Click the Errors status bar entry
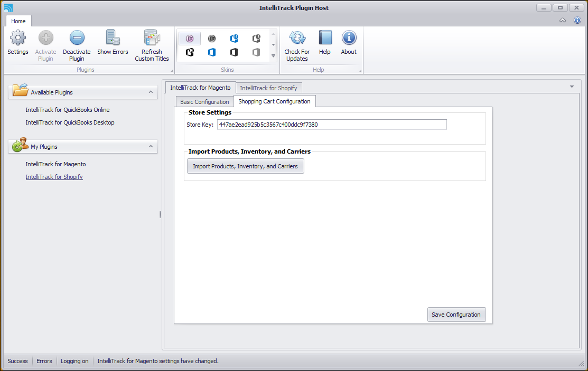The image size is (588, 371). [x=44, y=361]
